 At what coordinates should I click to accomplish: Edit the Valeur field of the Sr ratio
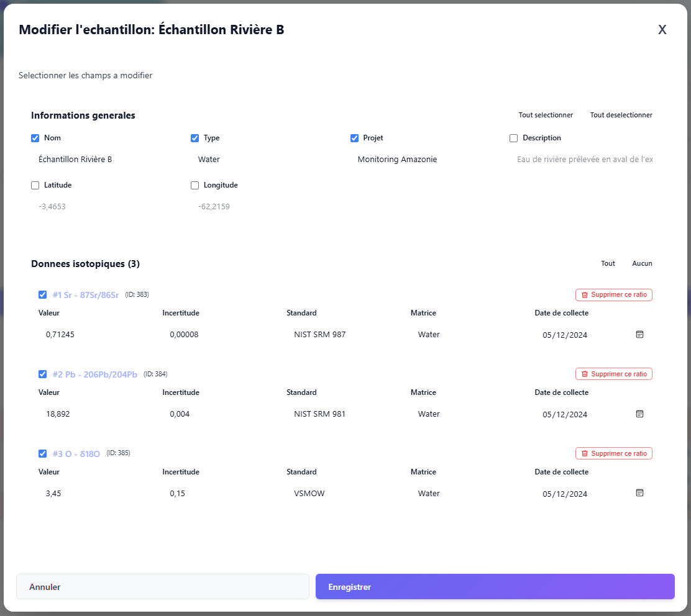(x=75, y=334)
